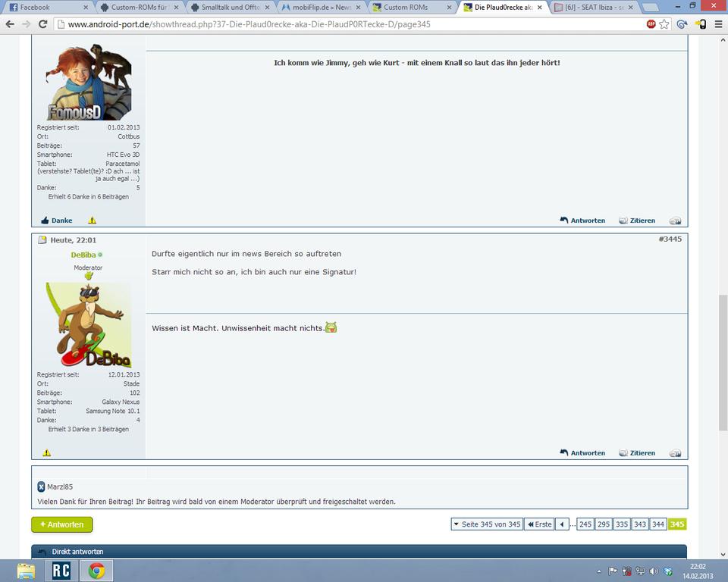Open DeBiba's profile username link
Viewport: 728px width, 582px height.
[x=83, y=255]
